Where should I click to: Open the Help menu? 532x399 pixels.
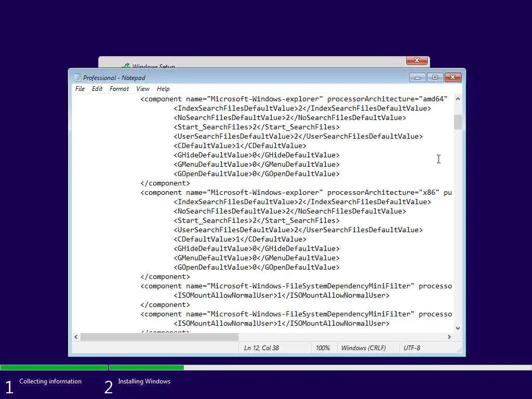click(x=163, y=89)
